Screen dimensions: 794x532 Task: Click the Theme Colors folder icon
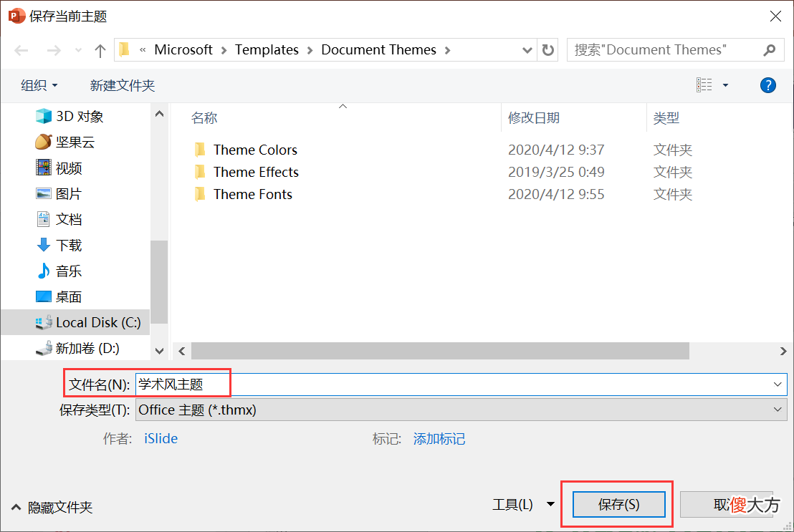200,150
